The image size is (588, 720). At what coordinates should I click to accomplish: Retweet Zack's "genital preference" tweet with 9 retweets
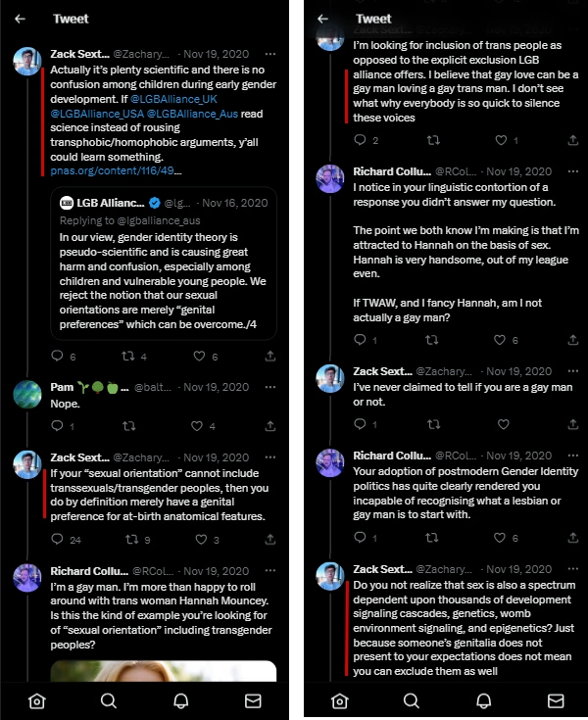click(128, 540)
